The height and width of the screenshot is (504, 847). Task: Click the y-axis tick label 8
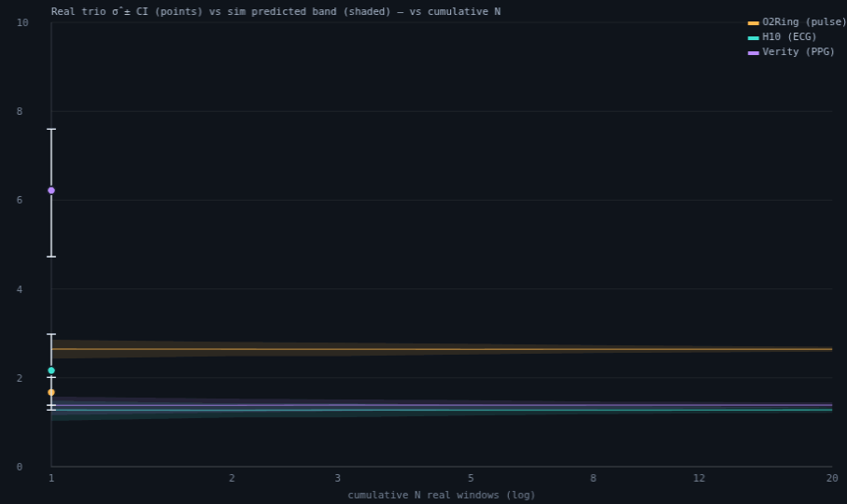[x=20, y=111]
